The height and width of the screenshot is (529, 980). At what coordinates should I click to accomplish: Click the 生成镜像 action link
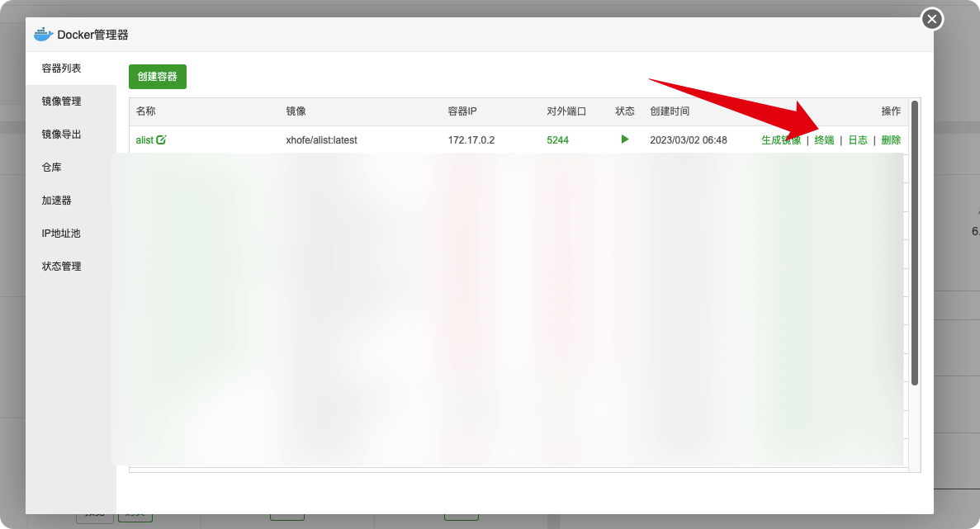tap(781, 140)
